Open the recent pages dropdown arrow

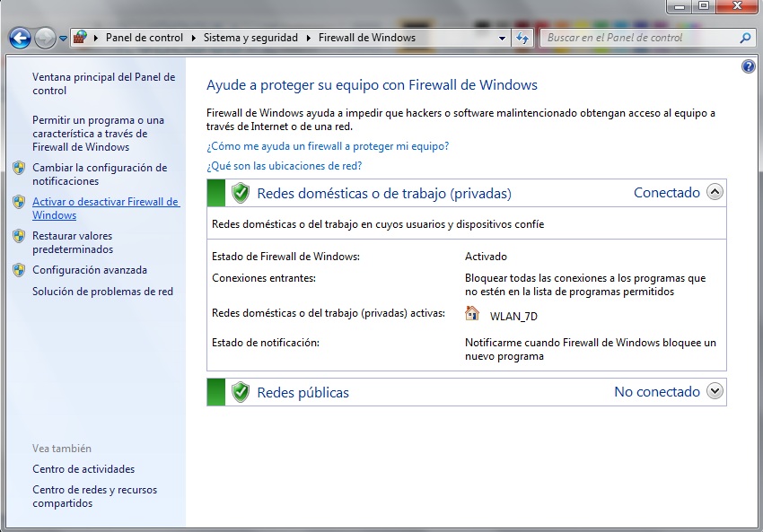pyautogui.click(x=63, y=39)
